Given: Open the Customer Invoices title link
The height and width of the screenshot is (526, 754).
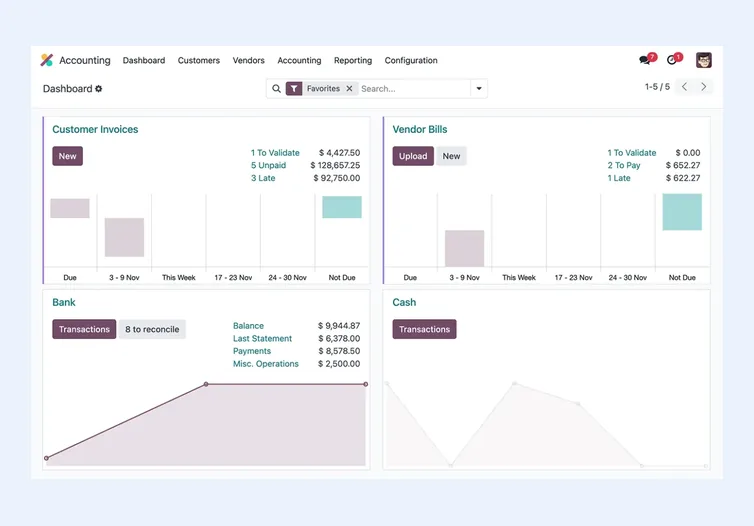Looking at the screenshot, I should click(95, 129).
